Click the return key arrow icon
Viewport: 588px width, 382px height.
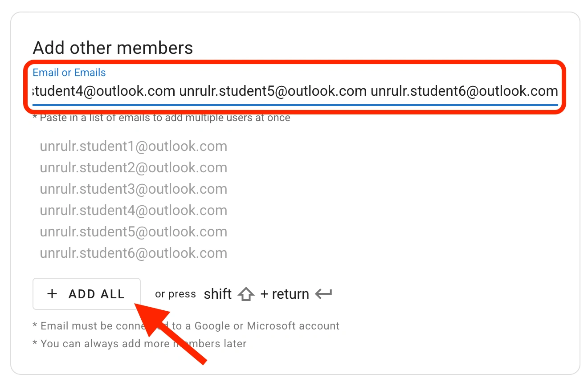tap(323, 294)
